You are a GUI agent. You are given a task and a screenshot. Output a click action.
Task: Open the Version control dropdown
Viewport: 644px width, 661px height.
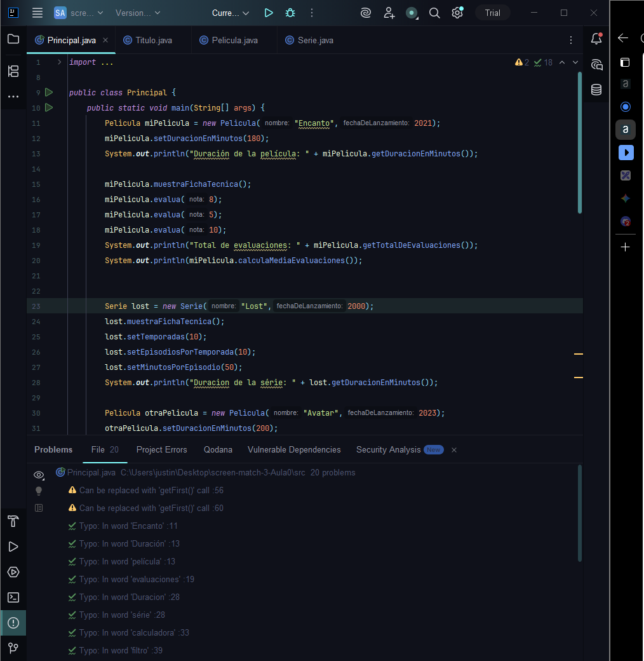[x=138, y=13]
